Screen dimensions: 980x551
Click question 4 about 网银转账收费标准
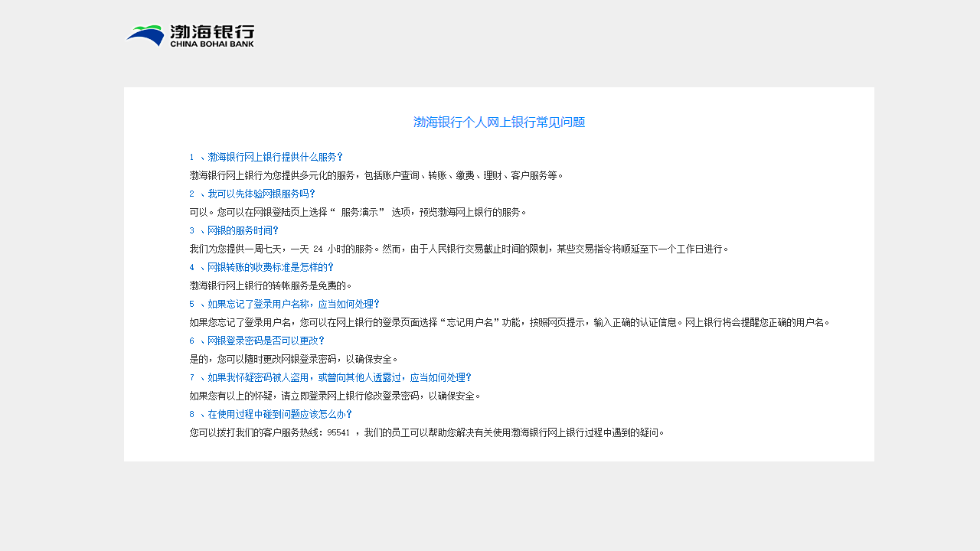point(262,267)
